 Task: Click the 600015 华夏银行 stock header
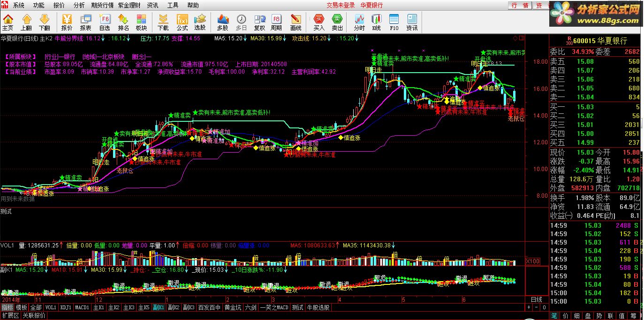(600, 41)
